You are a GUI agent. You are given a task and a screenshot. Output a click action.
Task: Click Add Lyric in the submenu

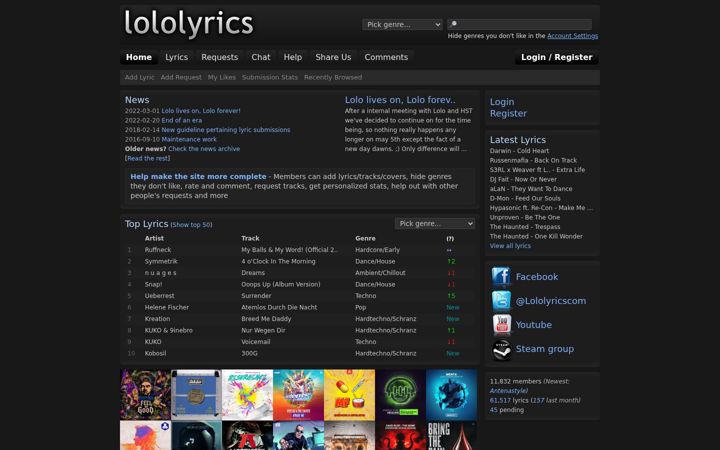coord(140,77)
